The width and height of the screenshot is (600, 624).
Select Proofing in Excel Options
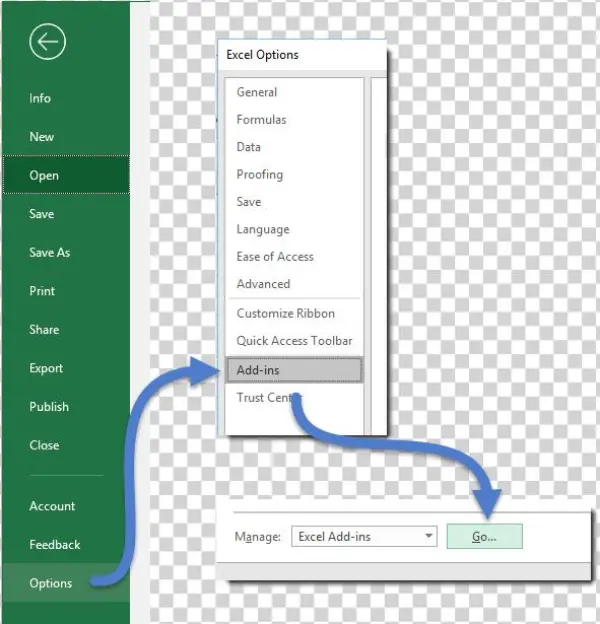pos(294,174)
